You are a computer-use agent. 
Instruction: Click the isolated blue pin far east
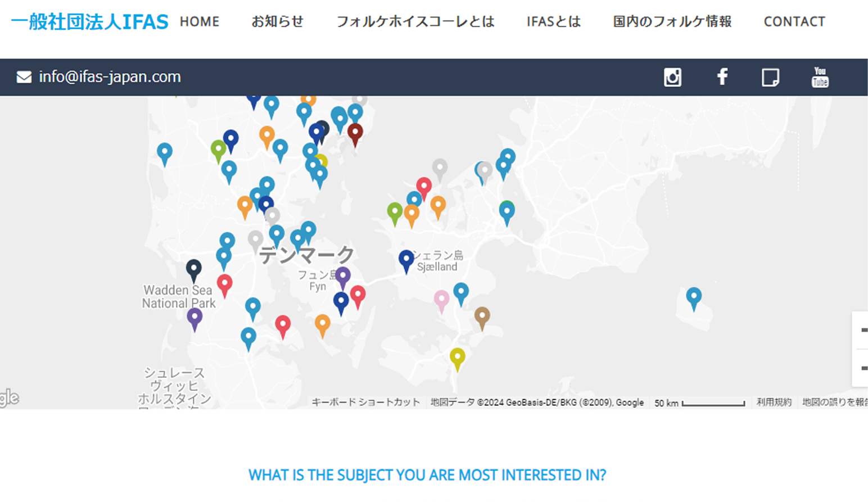tap(694, 296)
